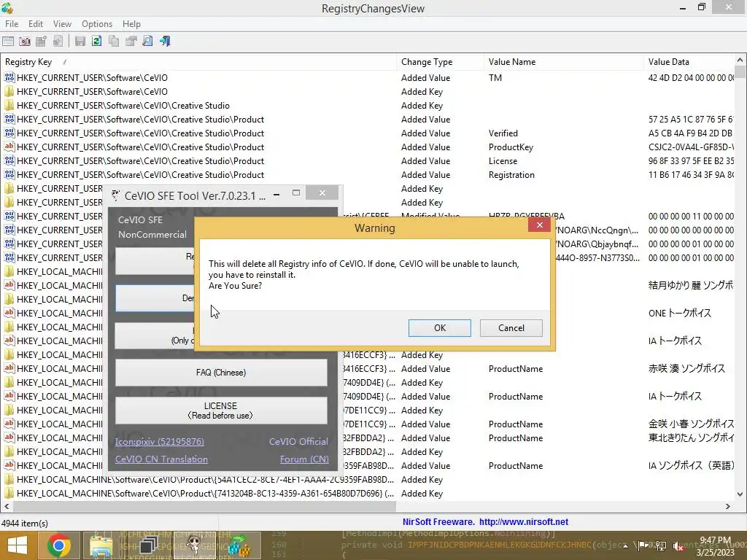The height and width of the screenshot is (560, 747).
Task: Click the vertical scrollbar up arrow
Action: [740, 61]
